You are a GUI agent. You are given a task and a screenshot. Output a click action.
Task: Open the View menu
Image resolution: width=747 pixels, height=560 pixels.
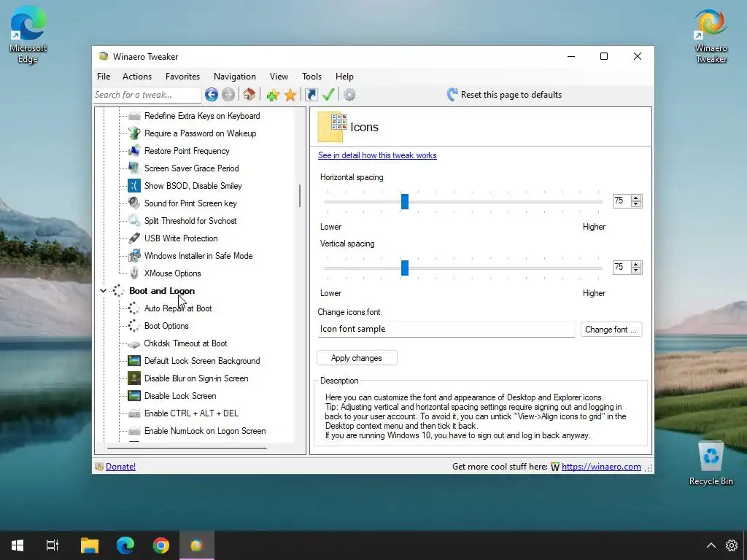(279, 76)
